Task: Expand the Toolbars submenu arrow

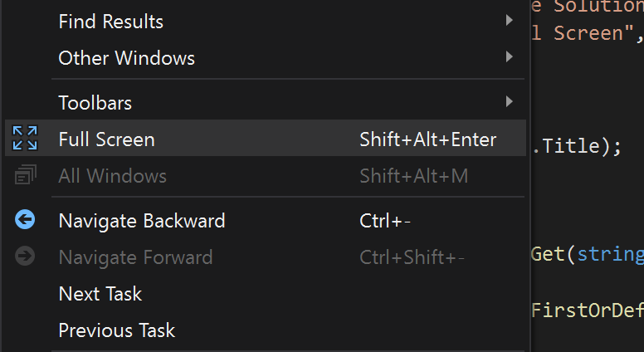Action: (x=510, y=101)
